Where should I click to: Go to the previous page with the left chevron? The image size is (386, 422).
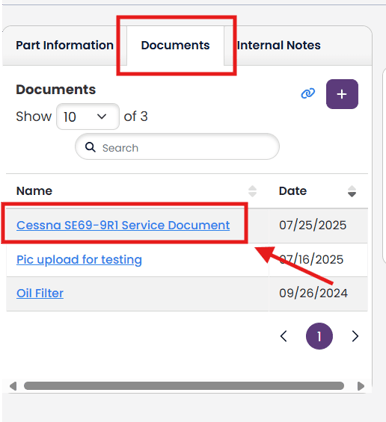pyautogui.click(x=284, y=336)
